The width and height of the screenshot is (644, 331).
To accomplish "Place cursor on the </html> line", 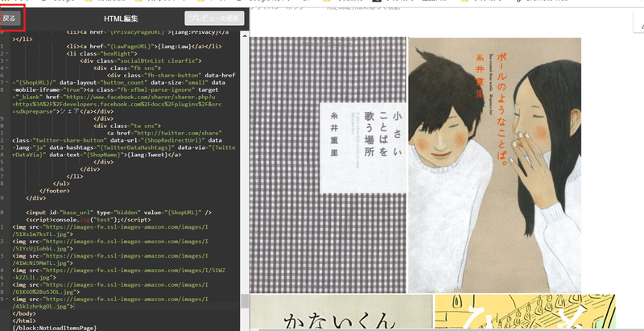I will coord(24,321).
